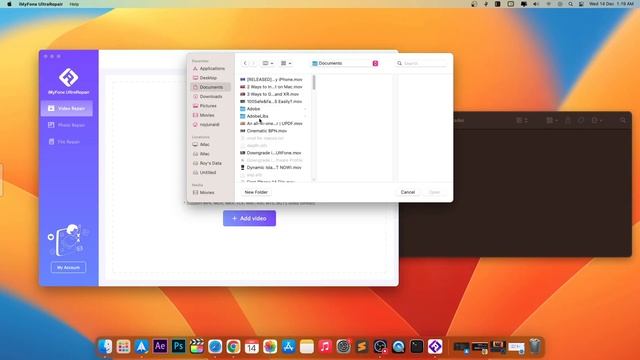Select Applications in dialog sidebar
The width and height of the screenshot is (640, 360).
tap(210, 69)
